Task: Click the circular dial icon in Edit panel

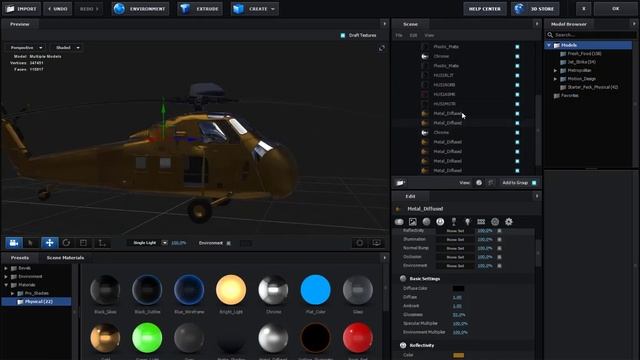Action: [x=495, y=222]
